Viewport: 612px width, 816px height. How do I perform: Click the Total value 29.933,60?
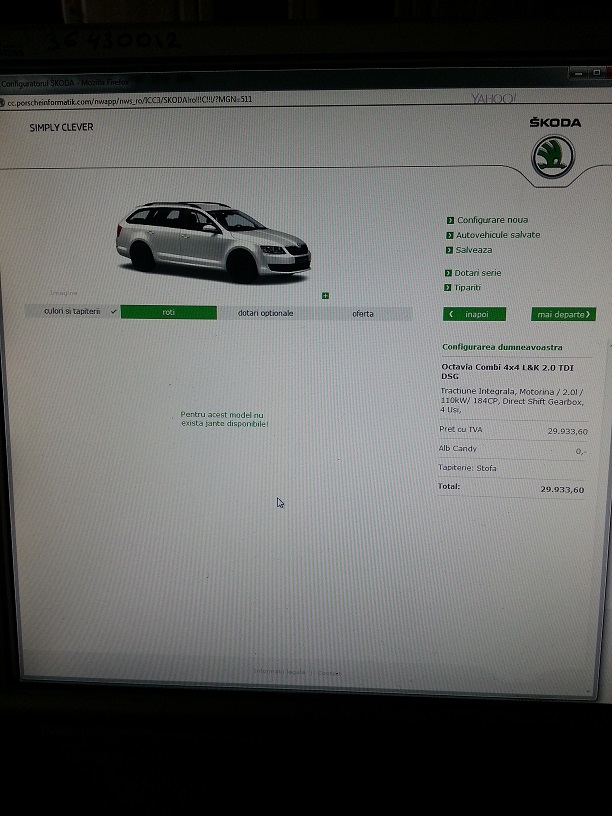(562, 490)
